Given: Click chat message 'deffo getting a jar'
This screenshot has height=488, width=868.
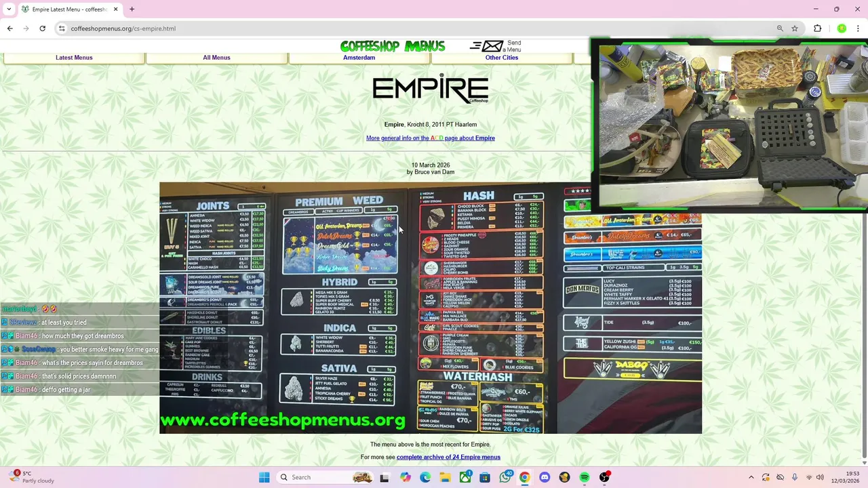Looking at the screenshot, I should [66, 390].
